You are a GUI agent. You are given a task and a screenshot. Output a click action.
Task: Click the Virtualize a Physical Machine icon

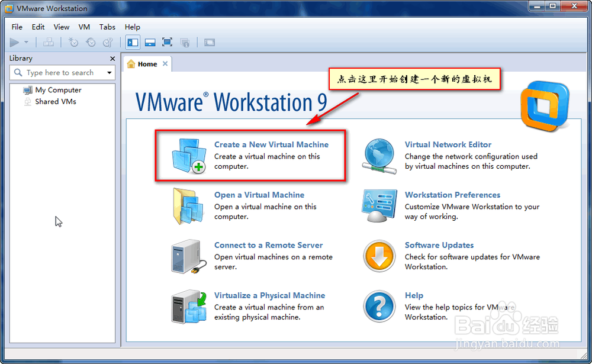(189, 307)
